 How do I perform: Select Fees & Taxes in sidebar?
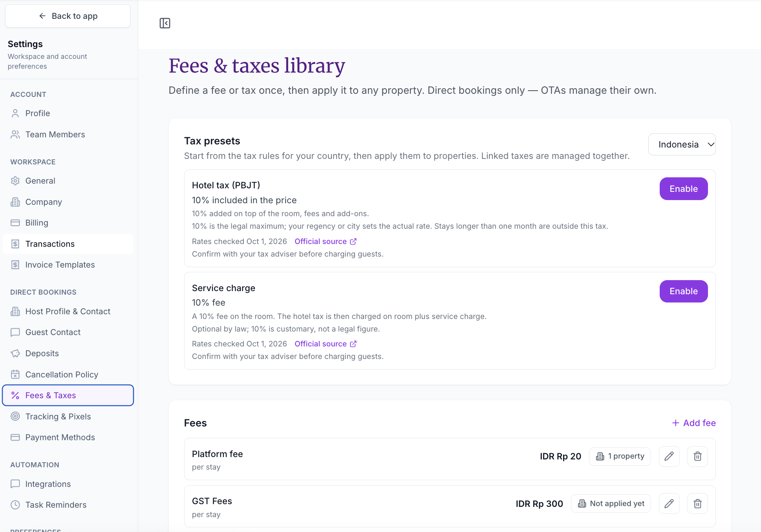click(x=68, y=395)
